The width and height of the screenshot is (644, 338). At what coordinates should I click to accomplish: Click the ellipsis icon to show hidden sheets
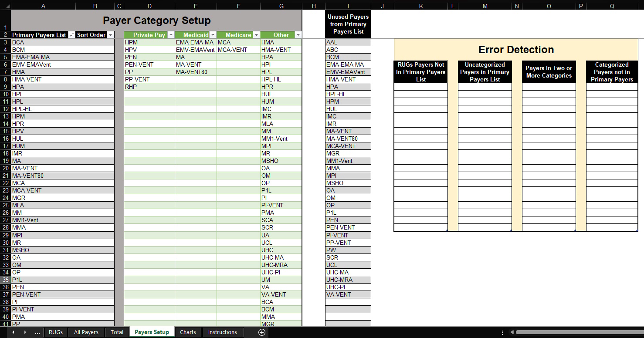[x=37, y=332]
